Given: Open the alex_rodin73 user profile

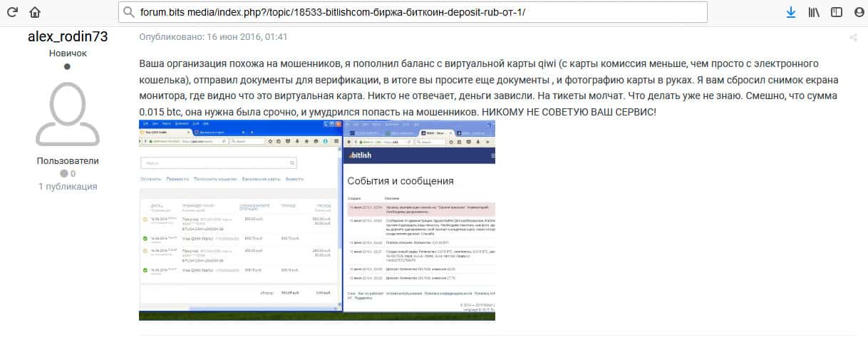Looking at the screenshot, I should pyautogui.click(x=68, y=36).
